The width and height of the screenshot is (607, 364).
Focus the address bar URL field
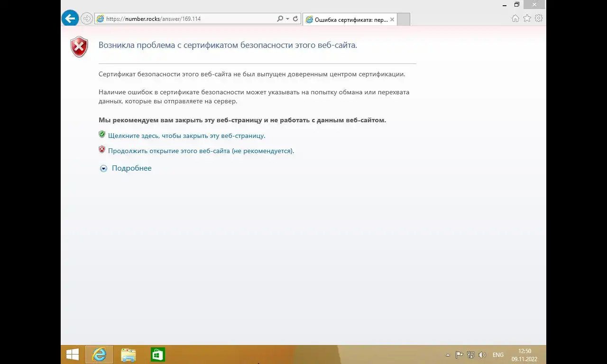[190, 19]
